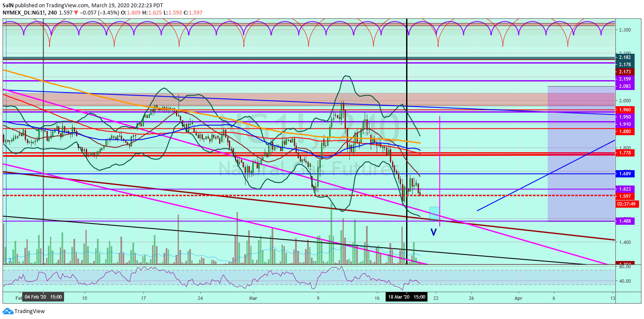Select the 1.623 price label

pyautogui.click(x=624, y=188)
